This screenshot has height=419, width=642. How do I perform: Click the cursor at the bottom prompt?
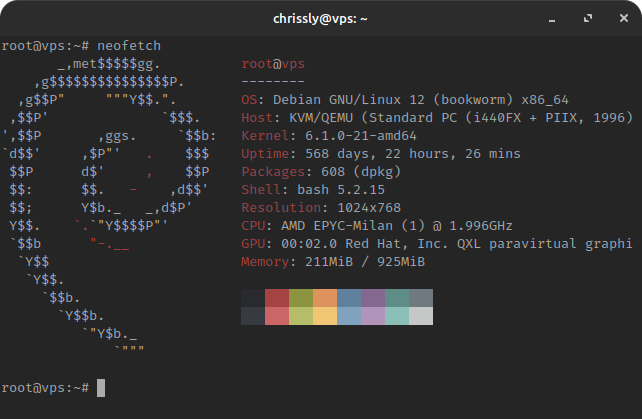(x=101, y=388)
